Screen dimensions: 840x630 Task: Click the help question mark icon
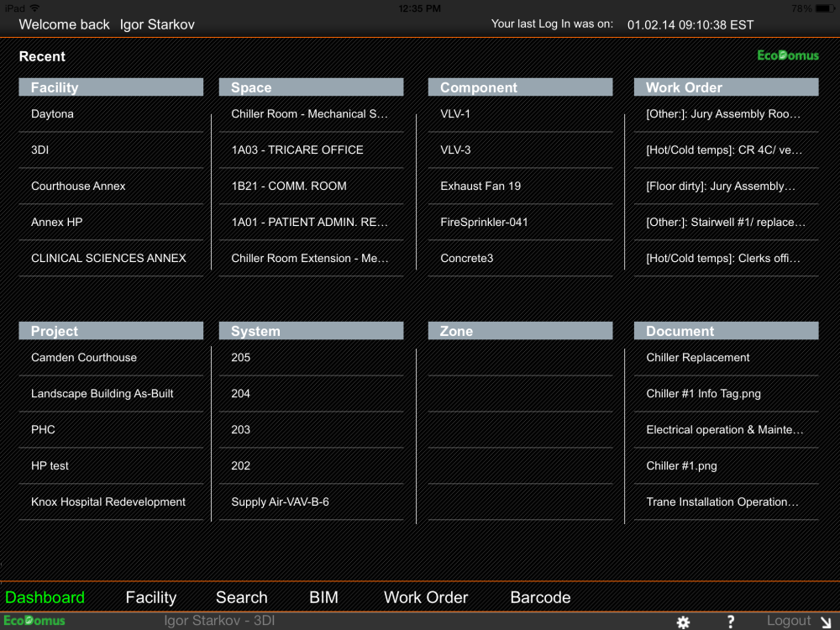(x=730, y=622)
